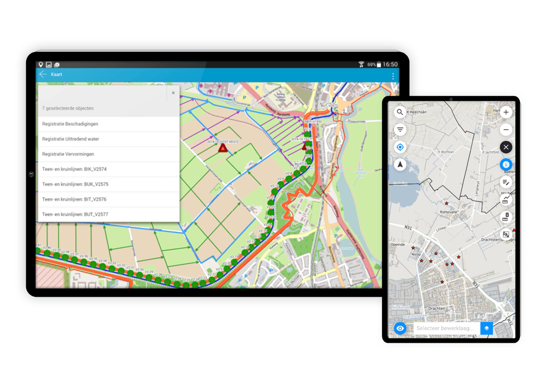Tap the location pin status bar icon
Viewport: 545px width, 392px height.
tap(41, 65)
